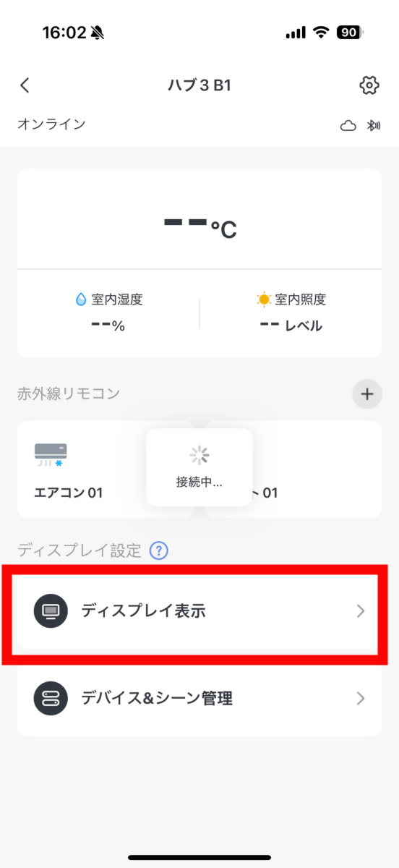Tap the 室内湿度 percentage value
The width and height of the screenshot is (399, 868).
[108, 325]
